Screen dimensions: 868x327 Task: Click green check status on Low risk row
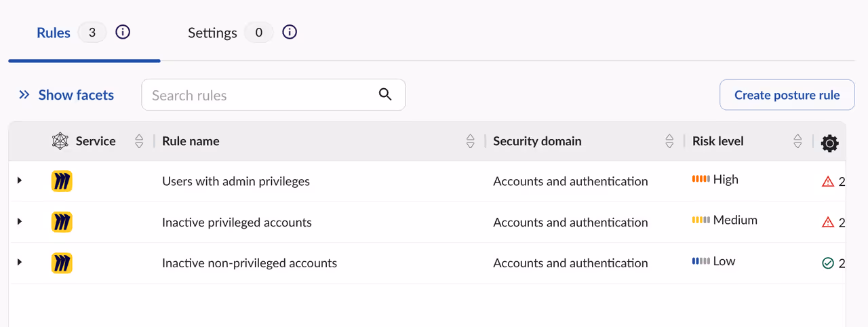tap(827, 263)
